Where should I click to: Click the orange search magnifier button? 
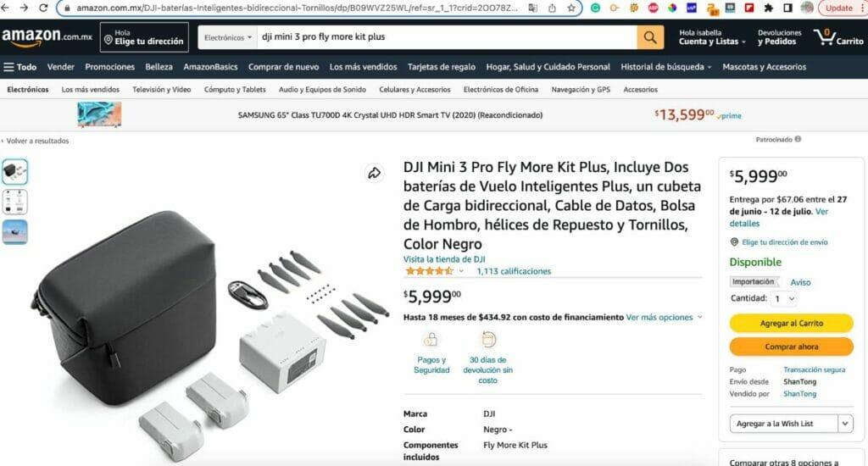click(x=650, y=37)
